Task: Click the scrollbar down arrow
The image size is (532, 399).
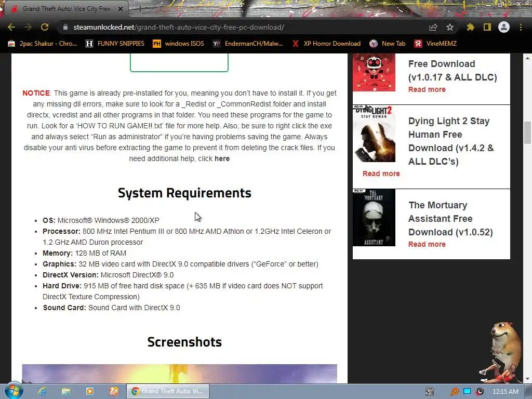Action: coord(528,379)
